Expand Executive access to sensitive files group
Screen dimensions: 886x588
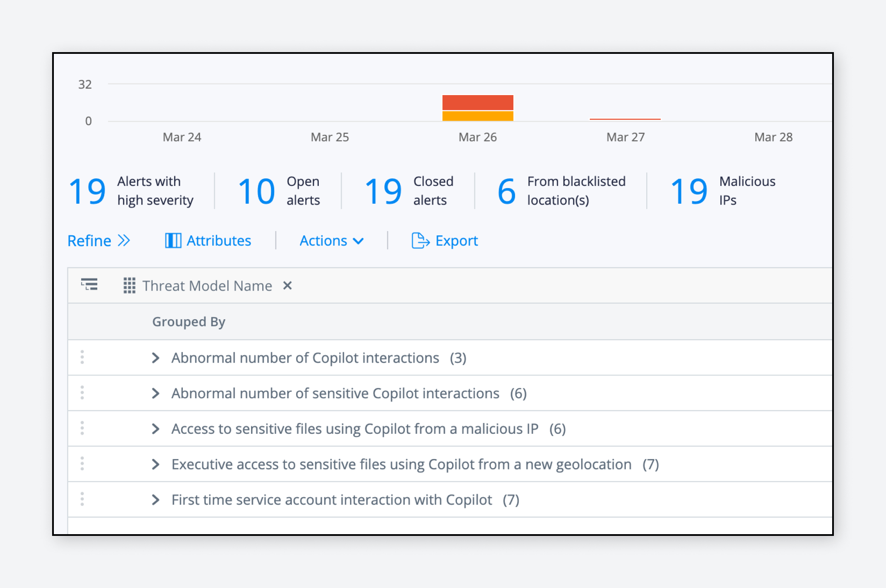pos(156,464)
